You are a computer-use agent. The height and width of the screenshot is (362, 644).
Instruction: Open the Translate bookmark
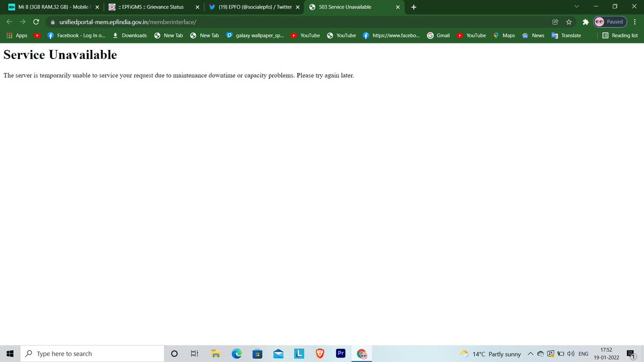coord(566,35)
